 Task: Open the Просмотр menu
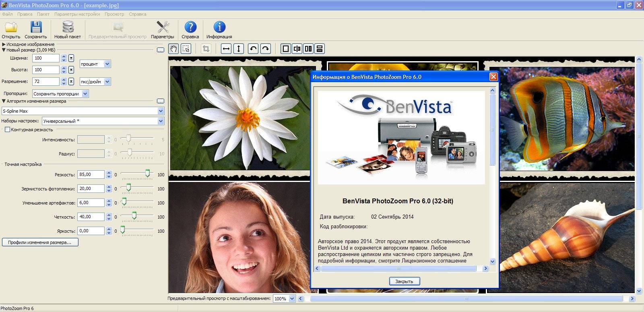point(114,14)
